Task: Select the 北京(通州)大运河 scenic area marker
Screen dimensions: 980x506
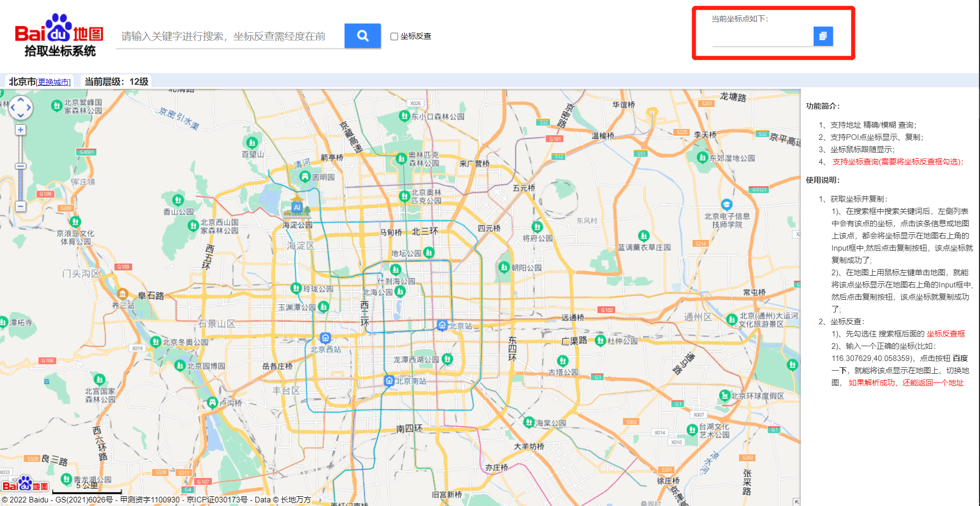Action: coord(731,320)
